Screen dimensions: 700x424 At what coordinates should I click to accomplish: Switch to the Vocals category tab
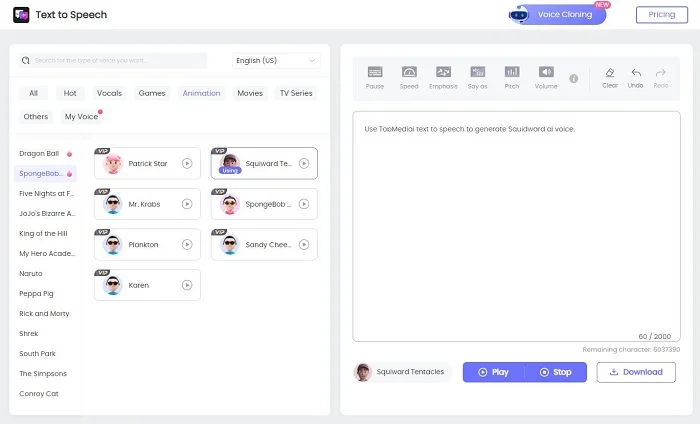point(109,93)
